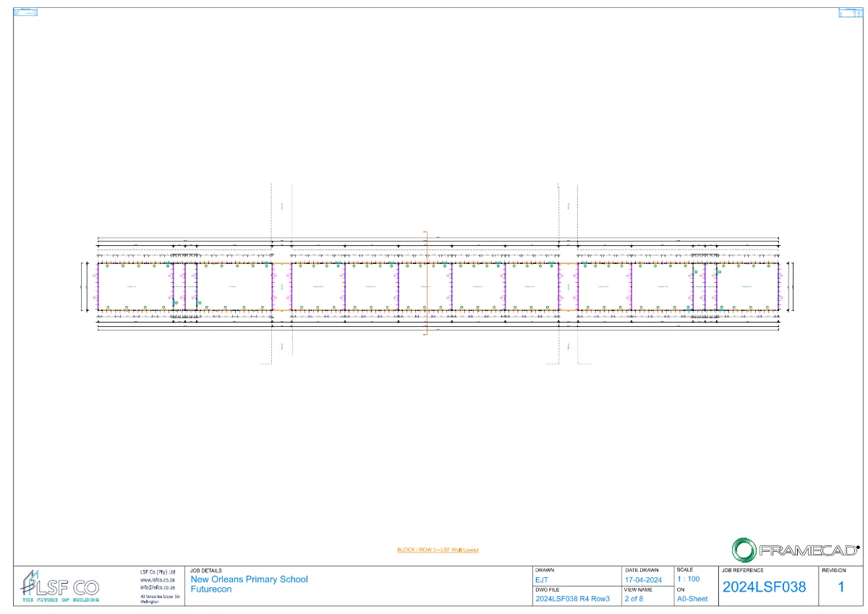Click the drawn-by initials 'EJT'
This screenshot has height=614, width=868.
pos(542,580)
